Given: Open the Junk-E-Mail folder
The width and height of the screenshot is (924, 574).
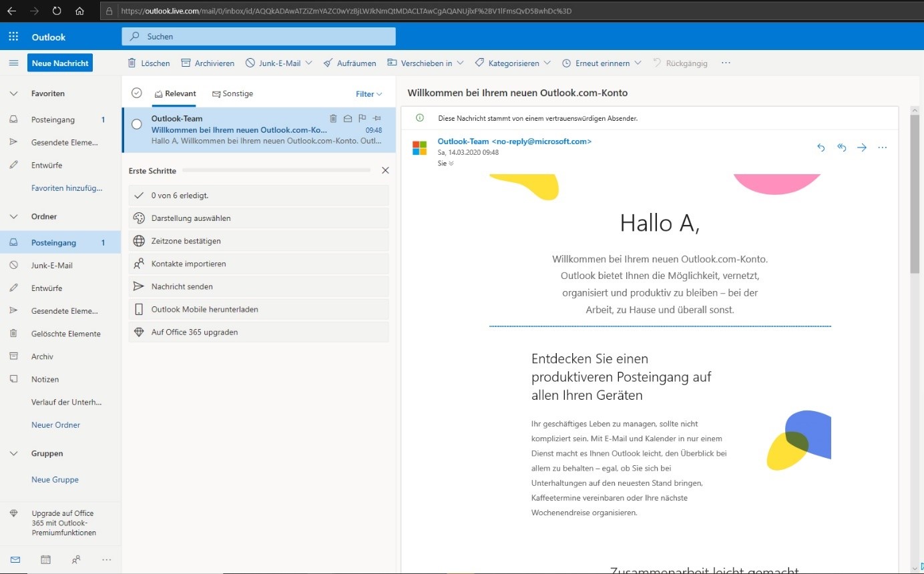Looking at the screenshot, I should point(60,266).
